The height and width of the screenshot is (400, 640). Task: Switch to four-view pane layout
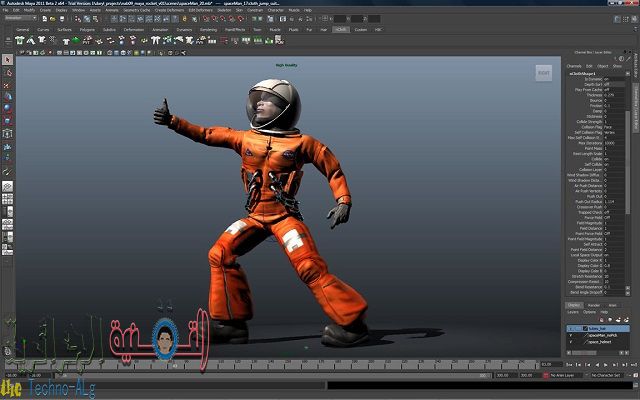[6, 199]
